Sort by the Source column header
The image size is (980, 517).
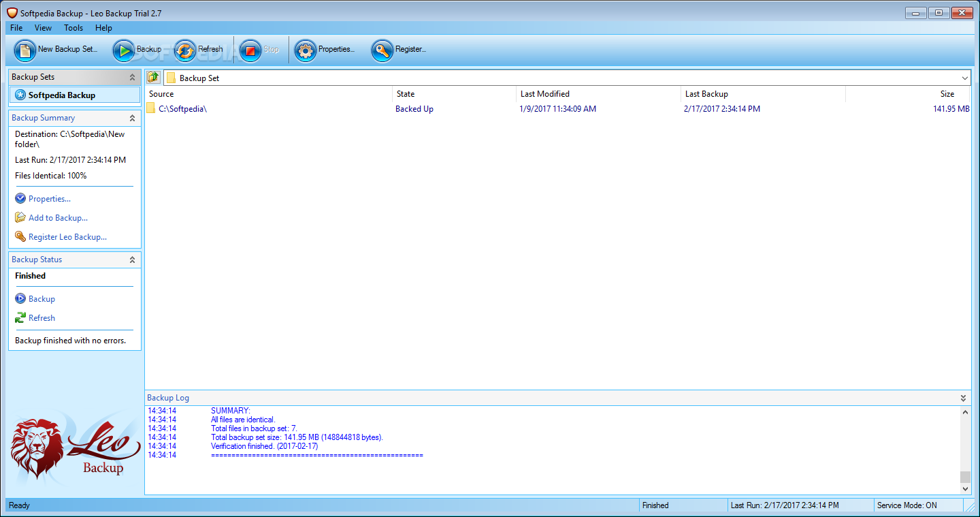tap(269, 94)
